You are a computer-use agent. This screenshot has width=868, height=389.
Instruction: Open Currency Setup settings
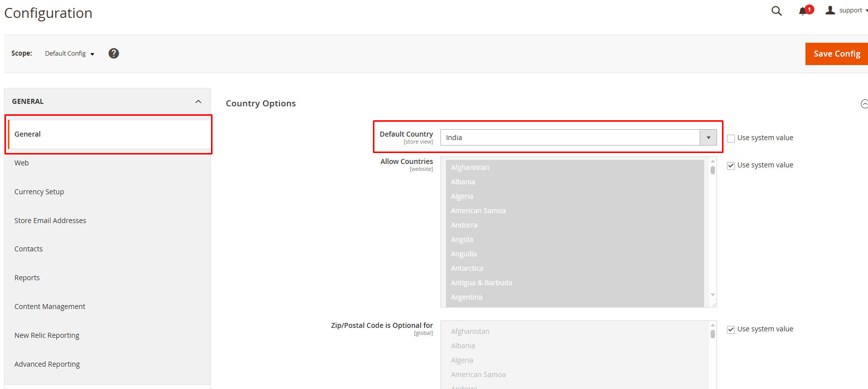coord(39,192)
